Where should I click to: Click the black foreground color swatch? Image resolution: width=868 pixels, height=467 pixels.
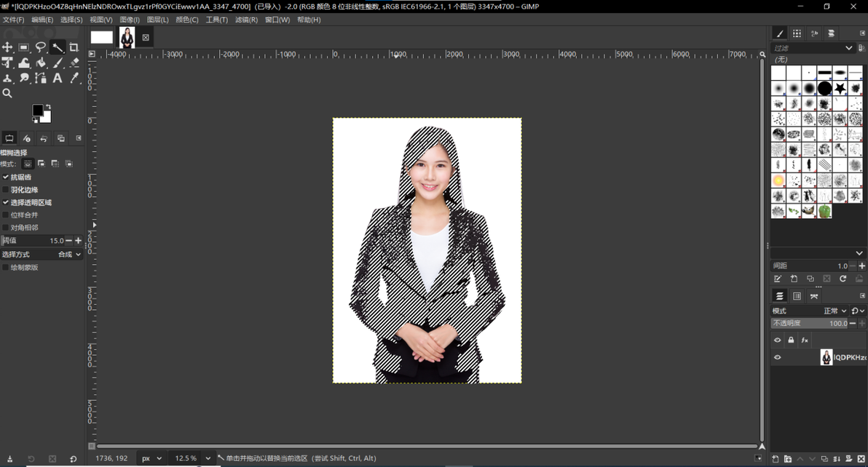click(38, 111)
